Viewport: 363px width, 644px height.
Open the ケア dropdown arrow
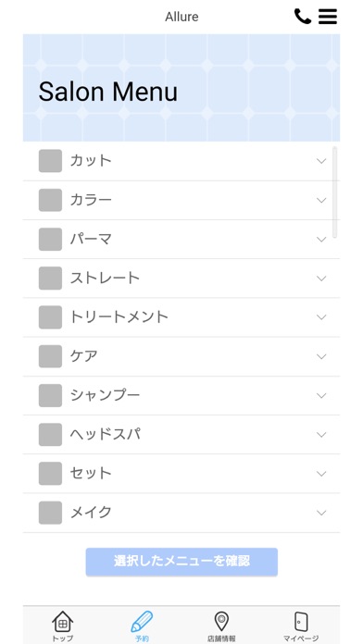[321, 356]
